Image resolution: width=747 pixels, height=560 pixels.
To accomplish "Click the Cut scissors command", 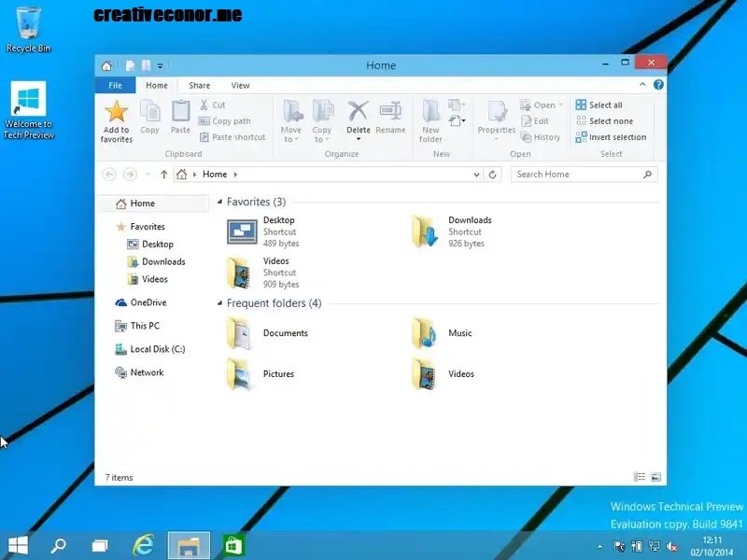I will (213, 105).
